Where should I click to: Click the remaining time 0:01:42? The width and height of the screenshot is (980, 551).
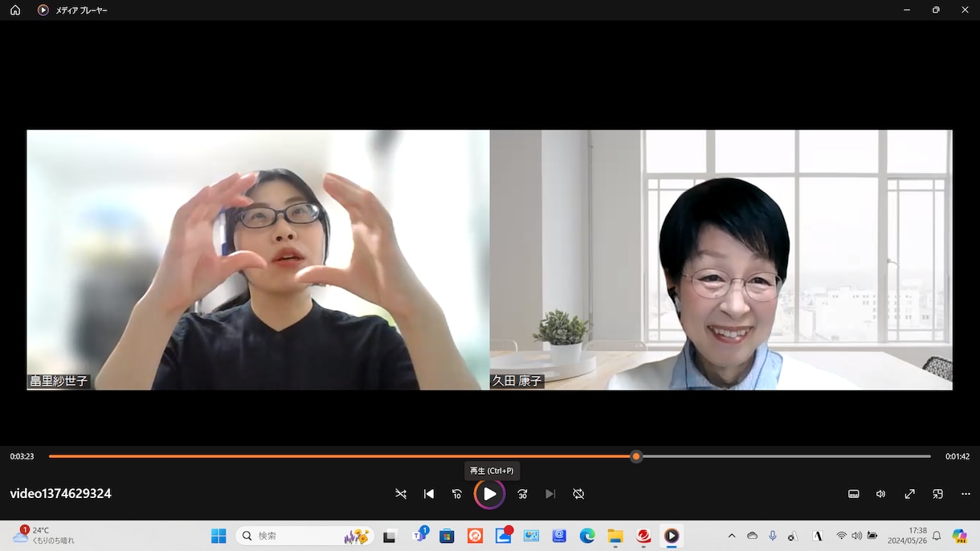958,456
